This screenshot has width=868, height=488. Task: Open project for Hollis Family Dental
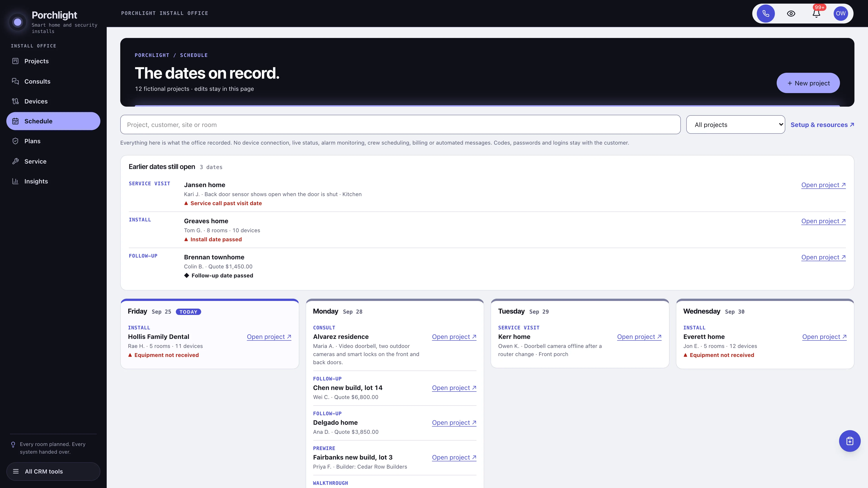pyautogui.click(x=269, y=337)
